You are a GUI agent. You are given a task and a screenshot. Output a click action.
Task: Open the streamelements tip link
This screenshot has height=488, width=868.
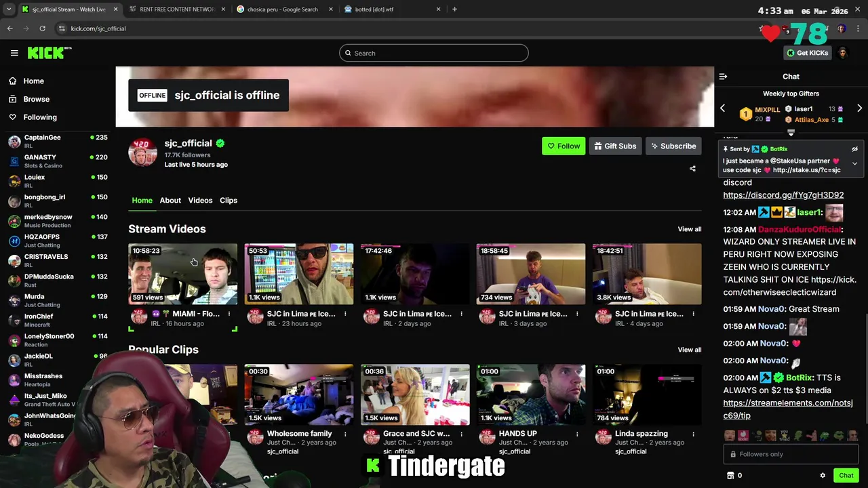point(788,409)
